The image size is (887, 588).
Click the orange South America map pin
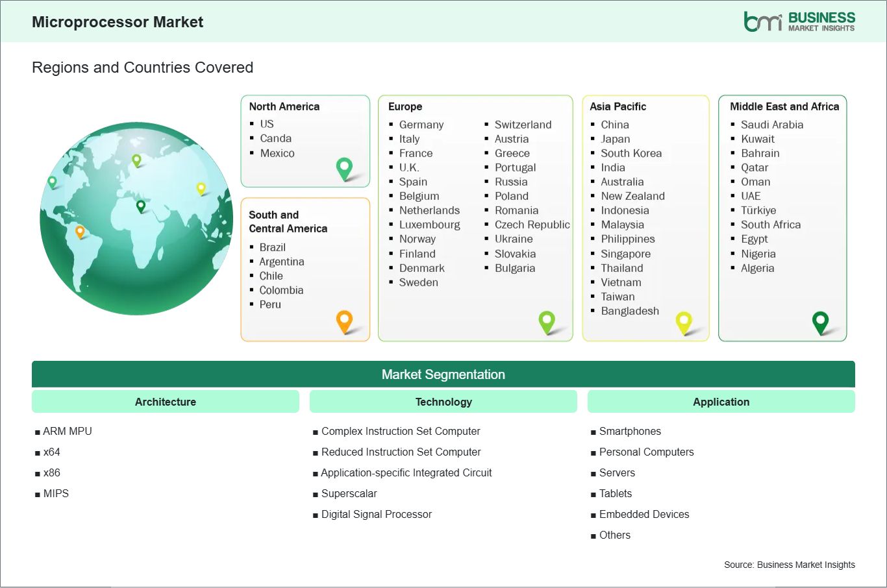click(x=81, y=230)
